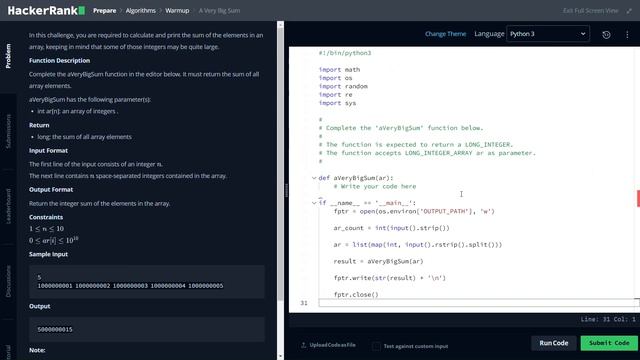Click the scroll down arrow of problem panel
640x360 pixels.
(x=280, y=356)
